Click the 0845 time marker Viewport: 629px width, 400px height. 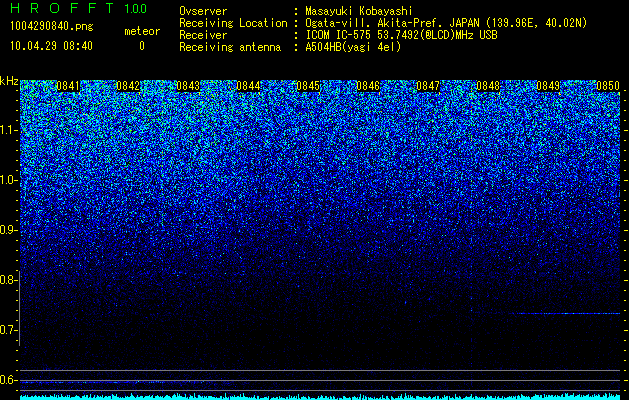[308, 86]
